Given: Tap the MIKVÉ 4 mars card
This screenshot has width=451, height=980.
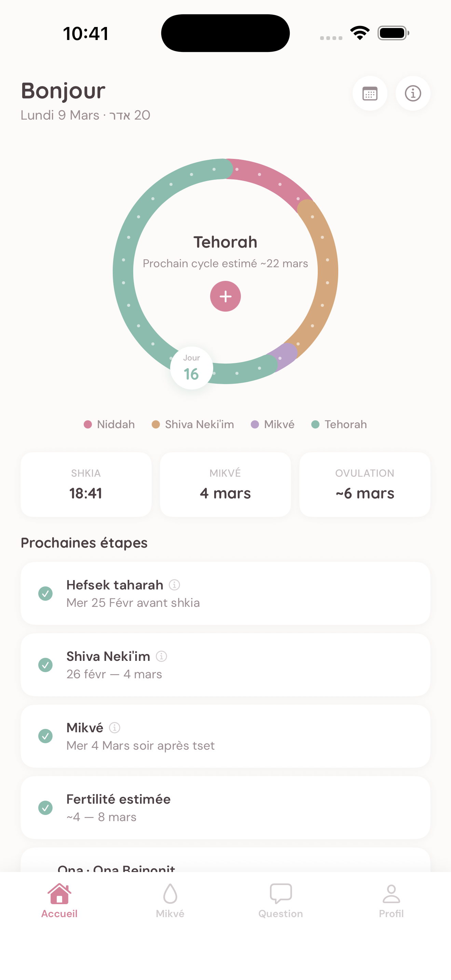Looking at the screenshot, I should tap(225, 484).
